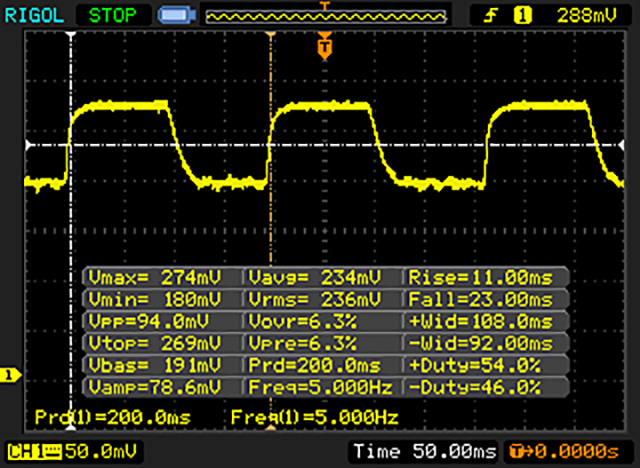Click the trigger offset 0.0000s readout
640x468 pixels.
coord(564,451)
